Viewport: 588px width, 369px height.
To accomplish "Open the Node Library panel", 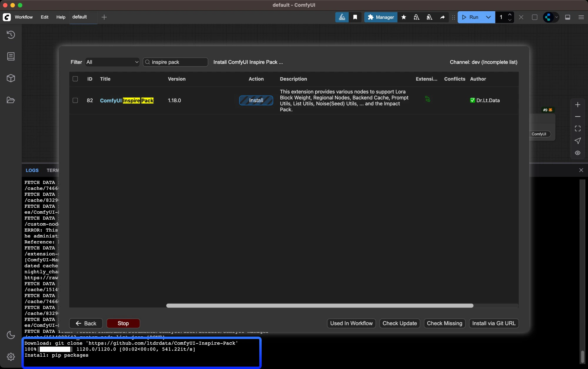I will pyautogui.click(x=11, y=56).
